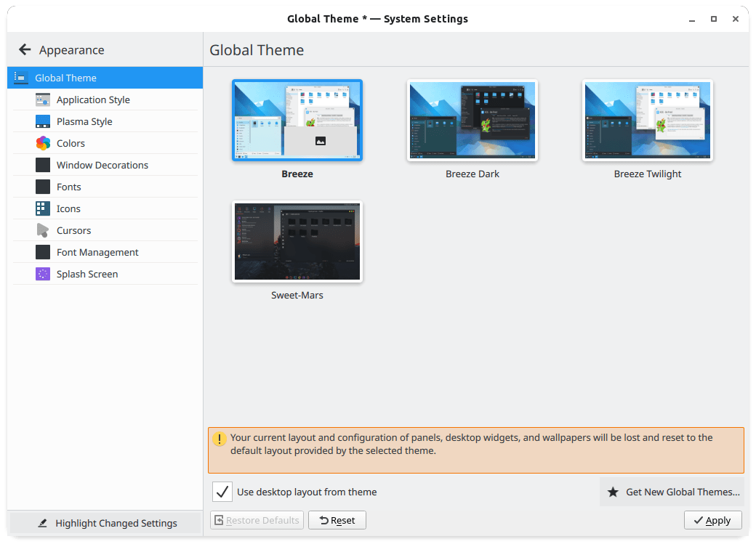Select the Sweet-Mars theme thumbnail
This screenshot has height=544, width=756.
tap(297, 241)
